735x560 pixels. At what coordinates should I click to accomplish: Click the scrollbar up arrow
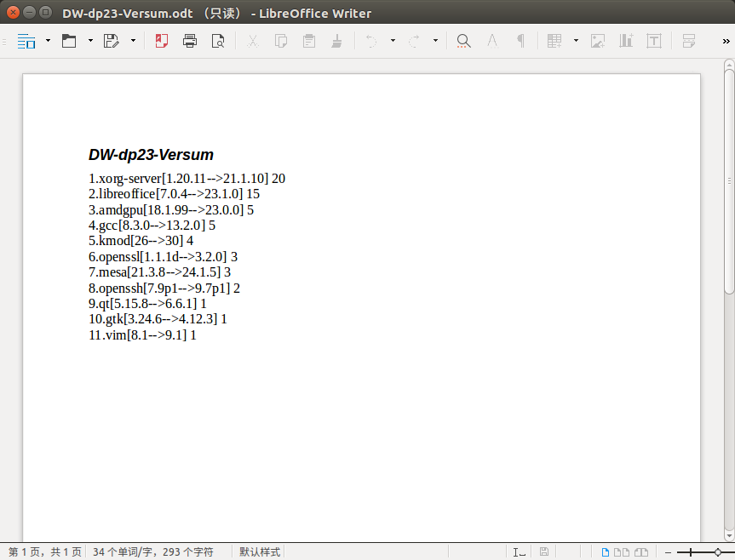point(729,64)
